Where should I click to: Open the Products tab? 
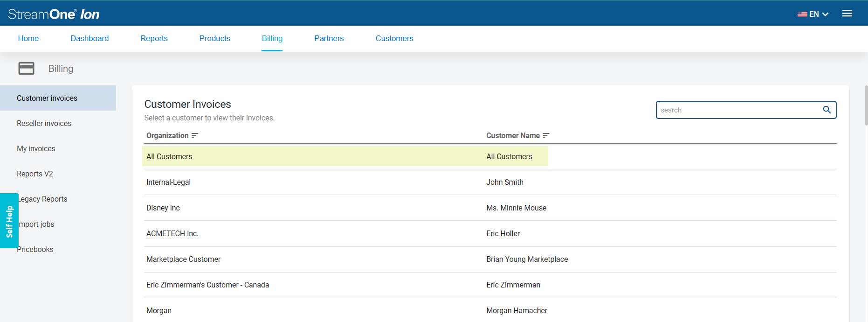click(x=215, y=38)
